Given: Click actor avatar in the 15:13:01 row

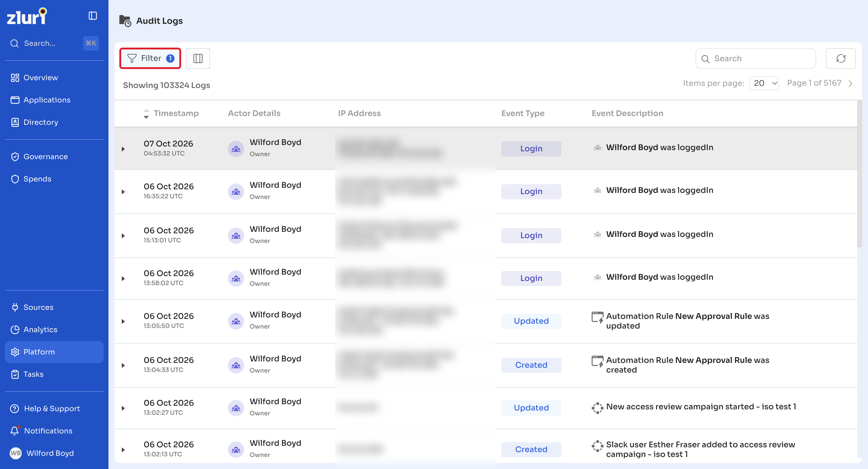Looking at the screenshot, I should click(236, 235).
